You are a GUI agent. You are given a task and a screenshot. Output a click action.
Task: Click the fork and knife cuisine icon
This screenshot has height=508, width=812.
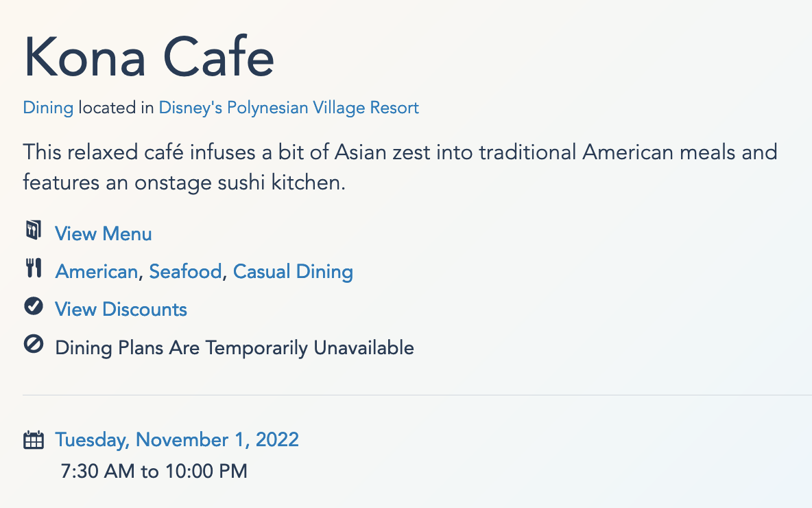tap(34, 268)
